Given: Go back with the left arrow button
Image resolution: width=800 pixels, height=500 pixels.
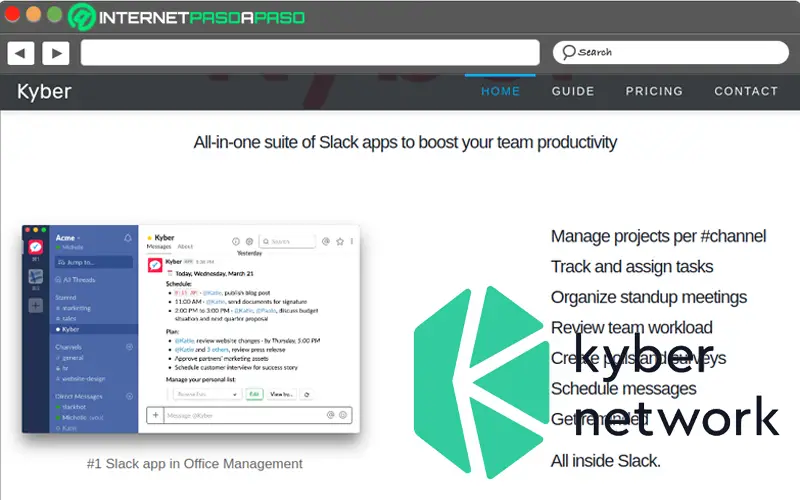Looking at the screenshot, I should pyautogui.click(x=21, y=53).
